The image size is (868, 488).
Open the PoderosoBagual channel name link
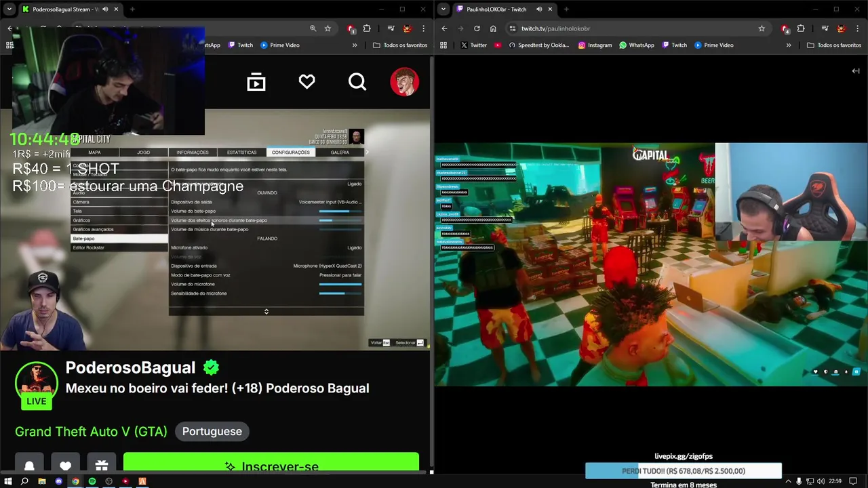point(130,367)
